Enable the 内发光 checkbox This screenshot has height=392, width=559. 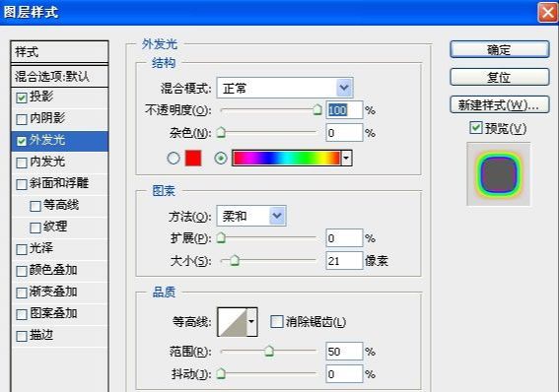pyautogui.click(x=22, y=163)
